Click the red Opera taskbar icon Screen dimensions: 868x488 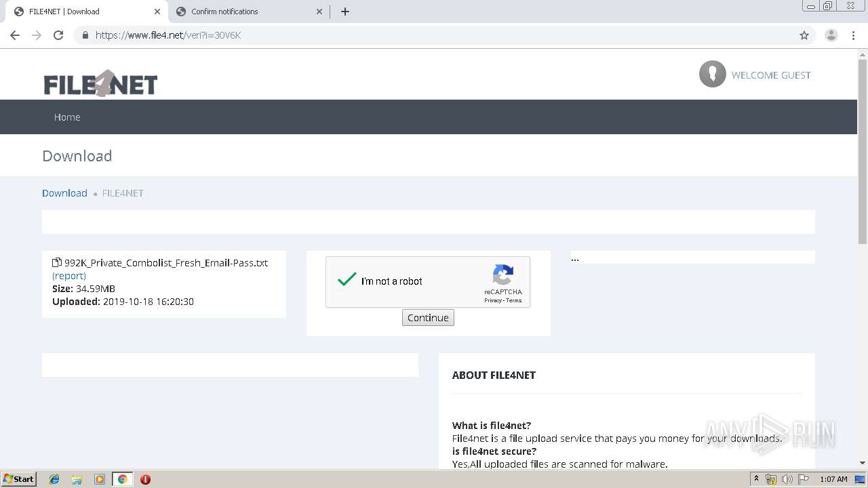145,479
